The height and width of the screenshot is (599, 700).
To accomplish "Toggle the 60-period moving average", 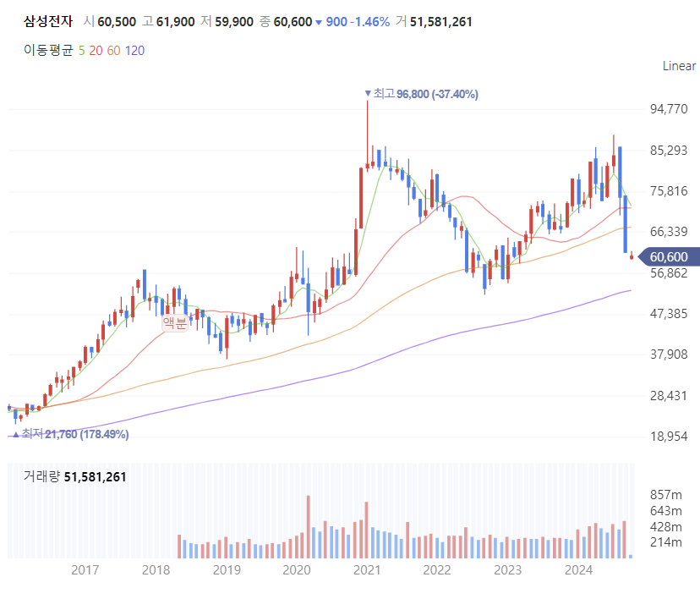I will (x=114, y=51).
